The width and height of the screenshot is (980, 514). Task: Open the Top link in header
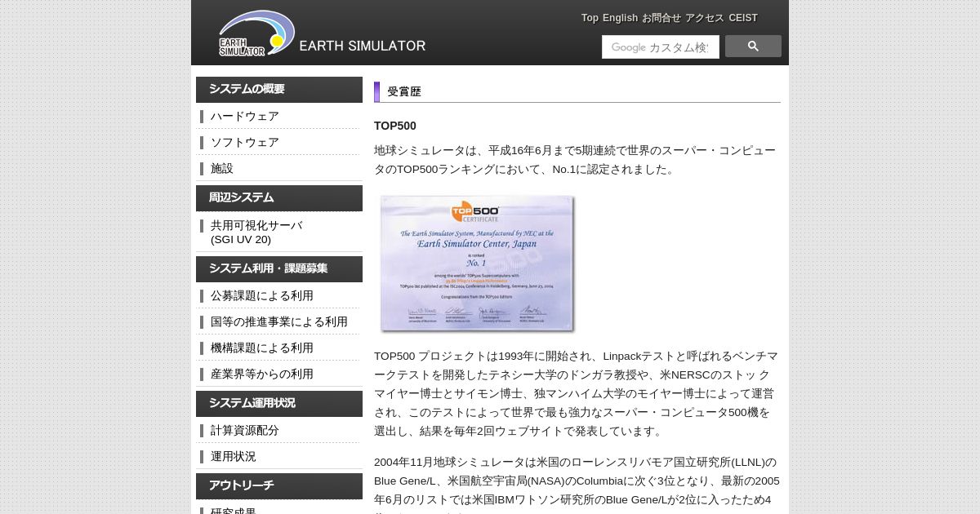pyautogui.click(x=590, y=18)
